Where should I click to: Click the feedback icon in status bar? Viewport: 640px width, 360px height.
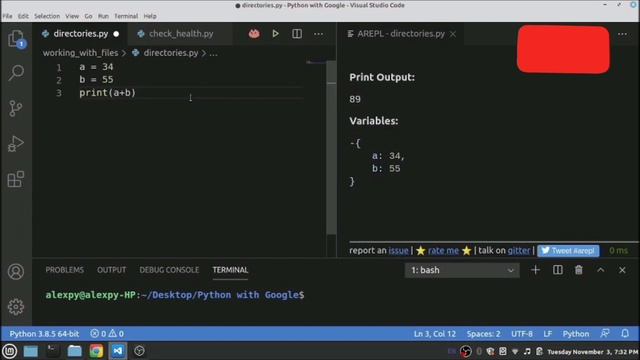pyautogui.click(x=605, y=333)
